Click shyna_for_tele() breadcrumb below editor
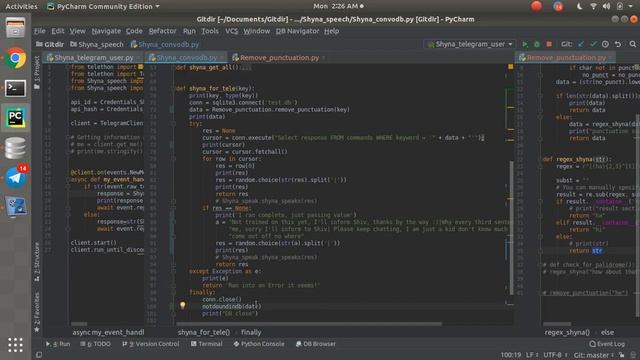The width and height of the screenshot is (640, 360). [x=204, y=332]
